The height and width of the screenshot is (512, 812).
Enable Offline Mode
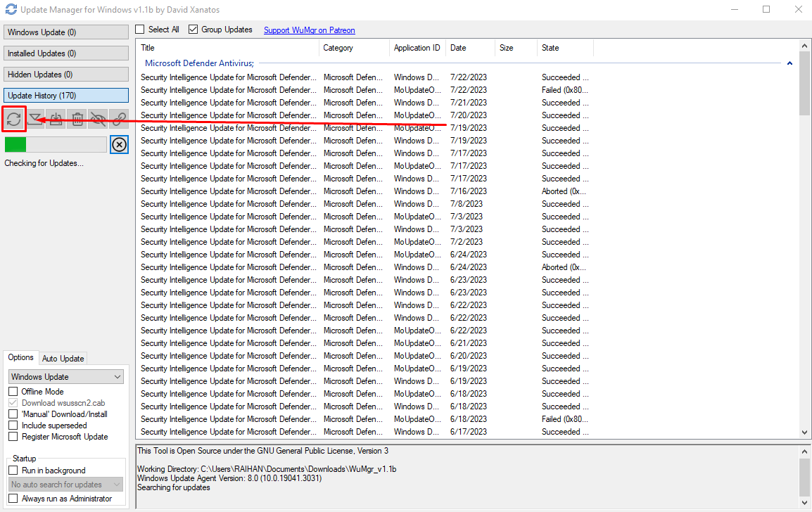click(13, 391)
